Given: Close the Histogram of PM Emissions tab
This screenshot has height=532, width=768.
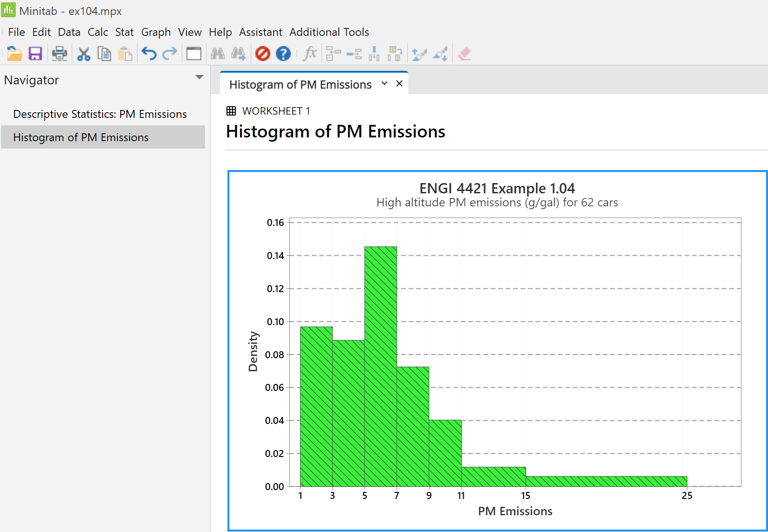Looking at the screenshot, I should (x=399, y=83).
